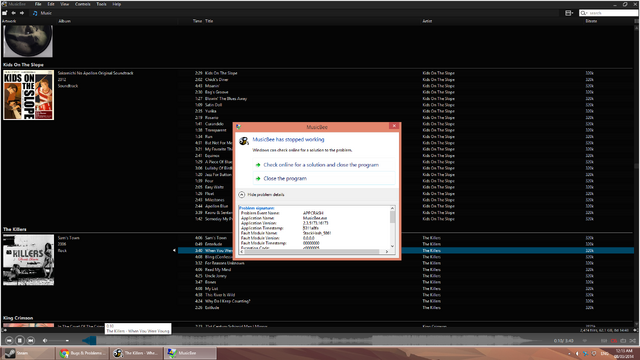Click the previous track button
Screen dimensions: 640x360
[9, 340]
